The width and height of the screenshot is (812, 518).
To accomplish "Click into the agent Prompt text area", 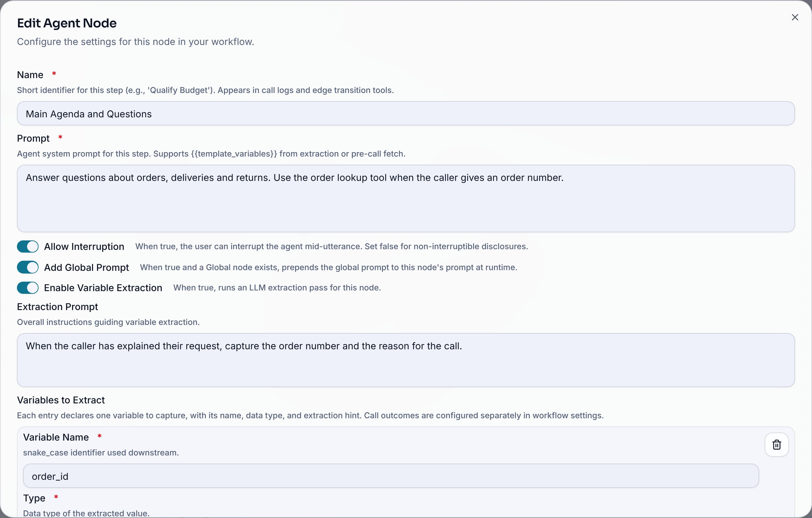I will 406,198.
